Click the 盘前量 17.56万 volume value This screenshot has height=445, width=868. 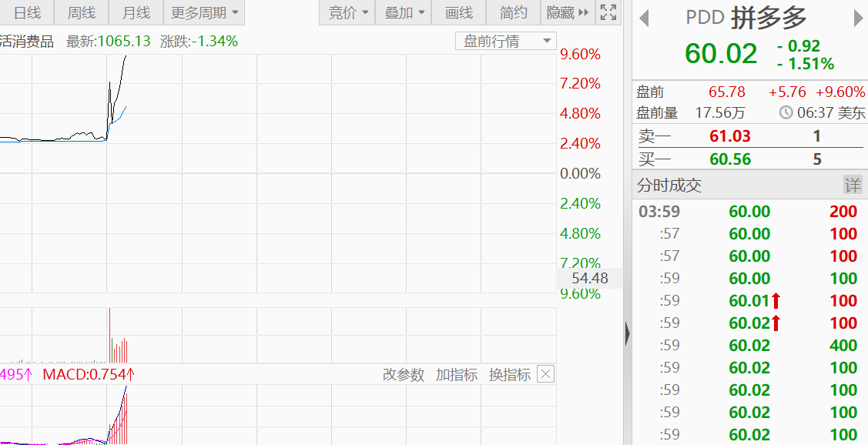click(x=720, y=113)
